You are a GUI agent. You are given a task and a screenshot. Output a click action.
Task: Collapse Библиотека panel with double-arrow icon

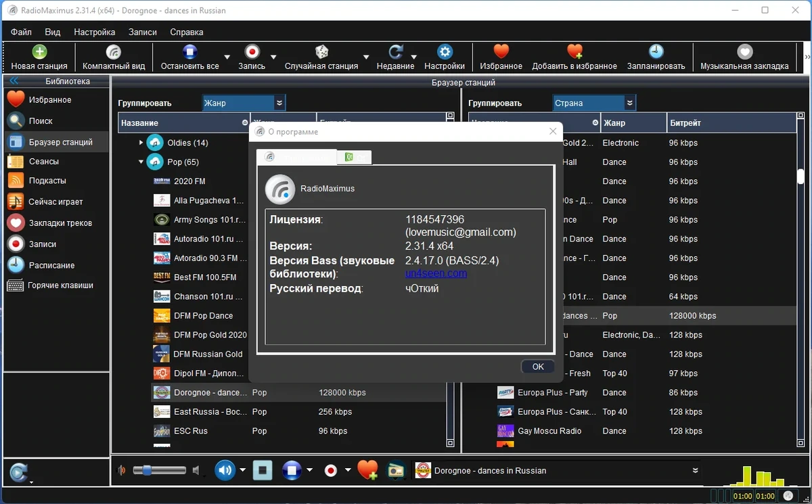click(x=14, y=81)
